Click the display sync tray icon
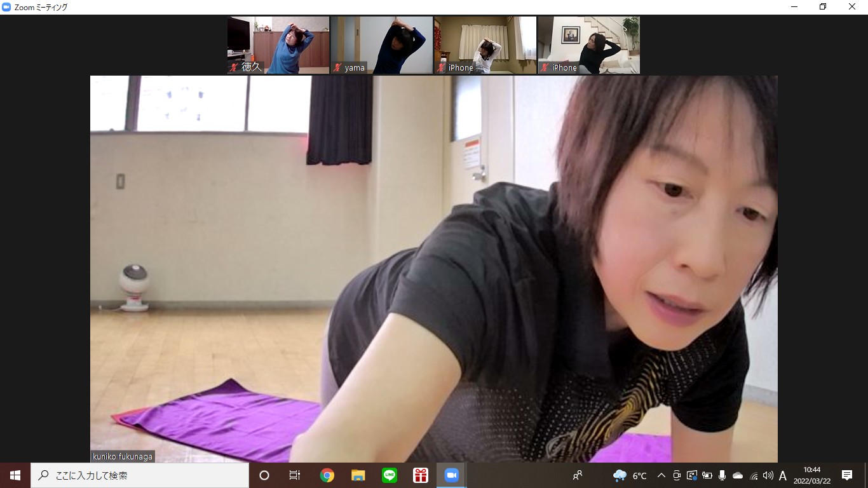Image resolution: width=868 pixels, height=488 pixels. tap(692, 475)
